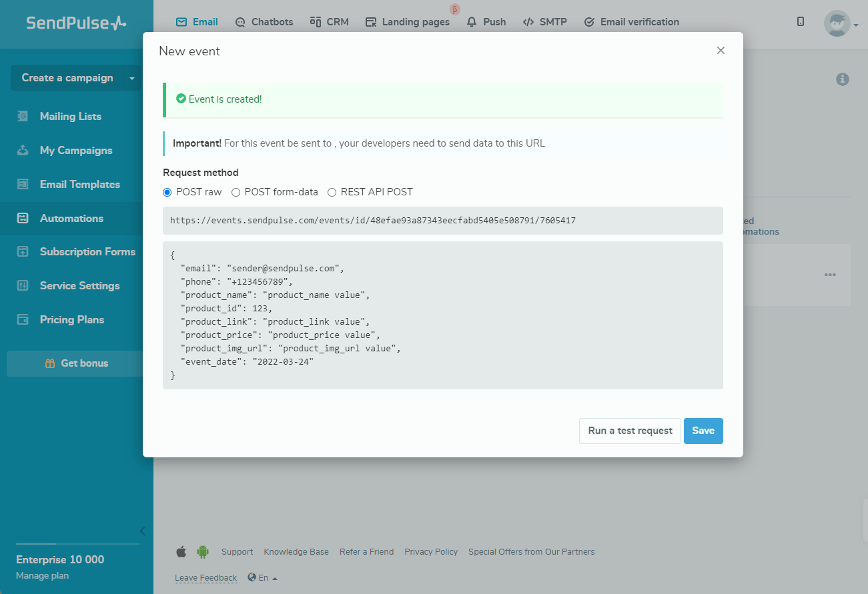Click Run a test request

click(630, 431)
